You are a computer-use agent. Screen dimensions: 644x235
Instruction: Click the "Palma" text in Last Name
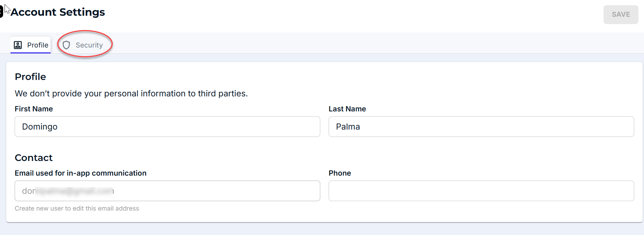pyautogui.click(x=348, y=127)
